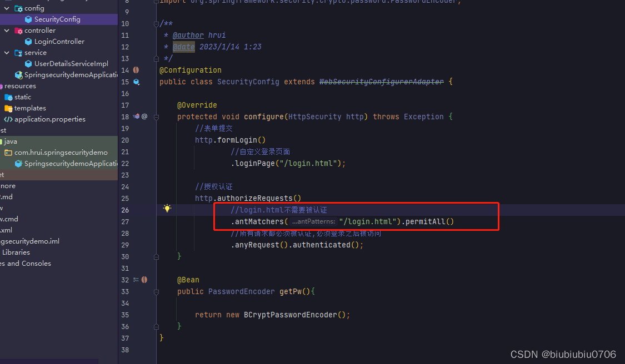The height and width of the screenshot is (364, 625).
Task: Select application.properties in the tree
Action: point(59,119)
